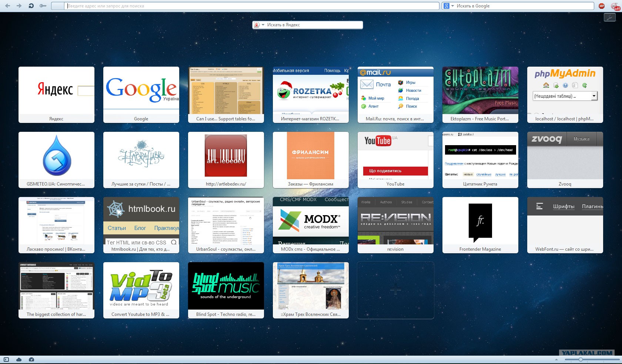The height and width of the screenshot is (364, 622).
Task: Open the 'Convert Youtube to MP3' tile
Action: click(x=141, y=290)
